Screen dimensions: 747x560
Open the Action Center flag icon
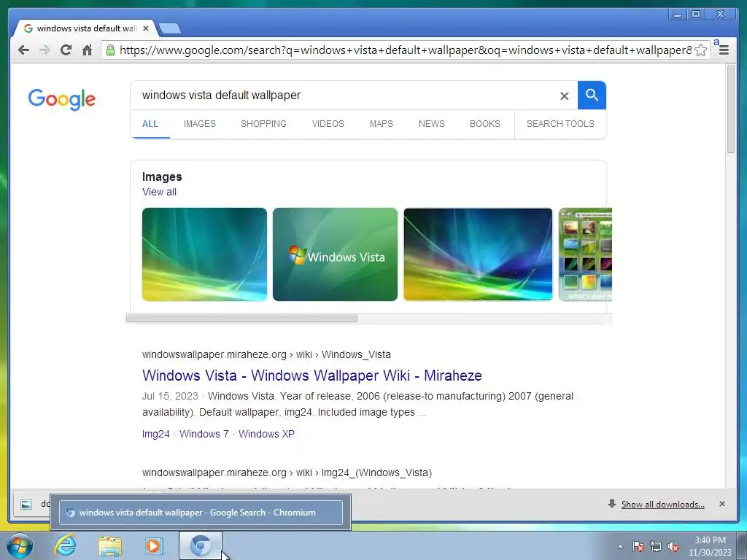(x=638, y=546)
